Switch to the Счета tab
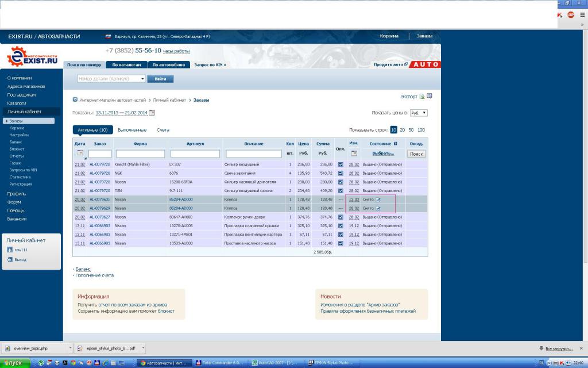The image size is (588, 368). point(163,130)
